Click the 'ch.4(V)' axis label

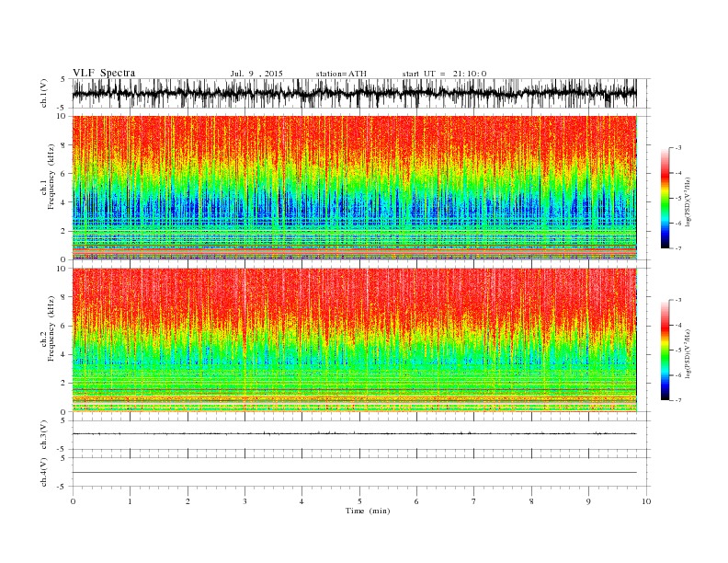44,473
